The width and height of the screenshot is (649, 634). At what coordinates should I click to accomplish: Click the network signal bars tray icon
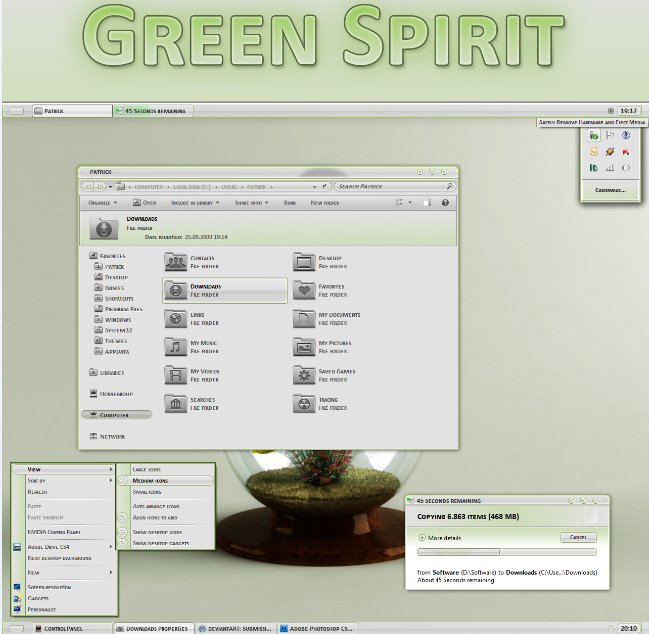coord(610,168)
